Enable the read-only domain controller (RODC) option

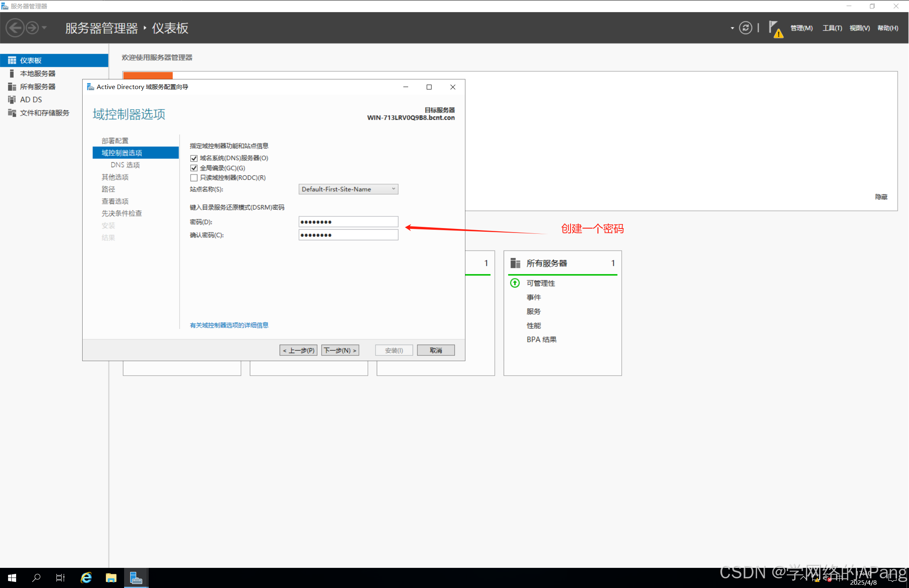pos(194,178)
